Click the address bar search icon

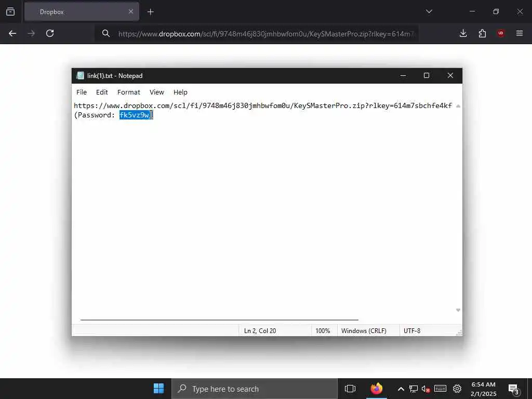coord(106,33)
